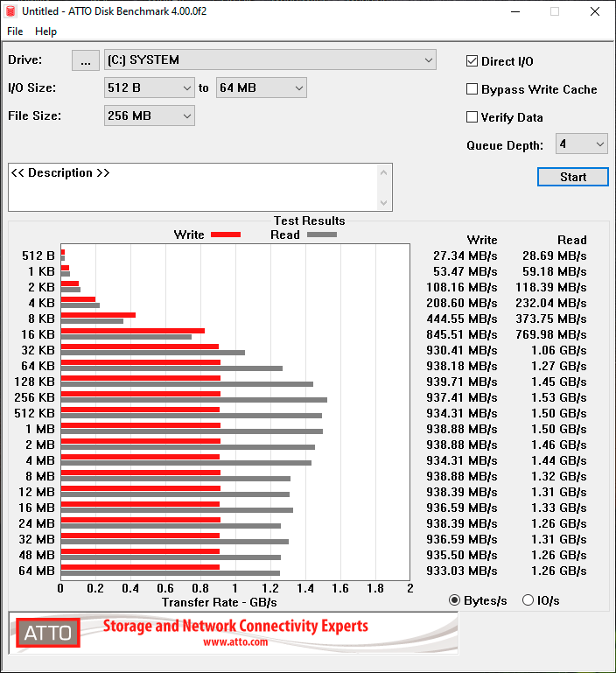Click the description scrollbar up arrow
The height and width of the screenshot is (673, 616).
point(384,172)
